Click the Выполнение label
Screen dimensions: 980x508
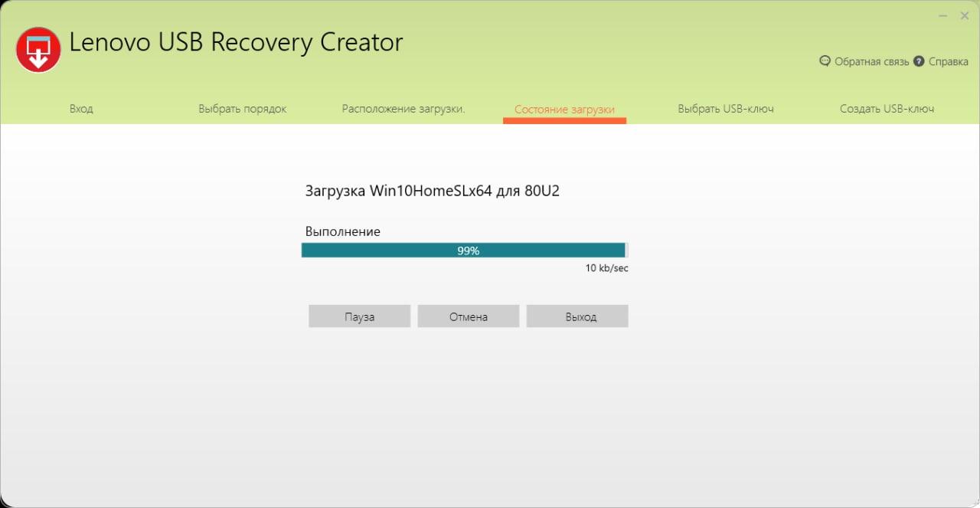pos(343,231)
